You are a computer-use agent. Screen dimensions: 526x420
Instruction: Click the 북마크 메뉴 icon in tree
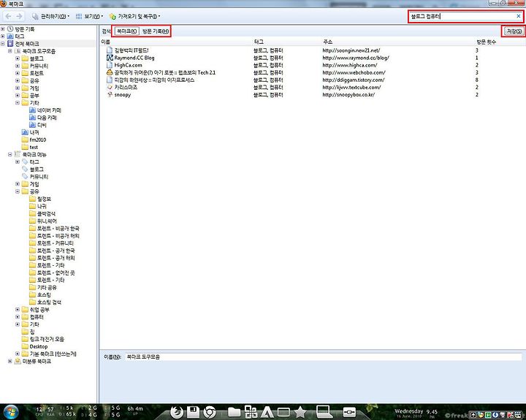18,154
